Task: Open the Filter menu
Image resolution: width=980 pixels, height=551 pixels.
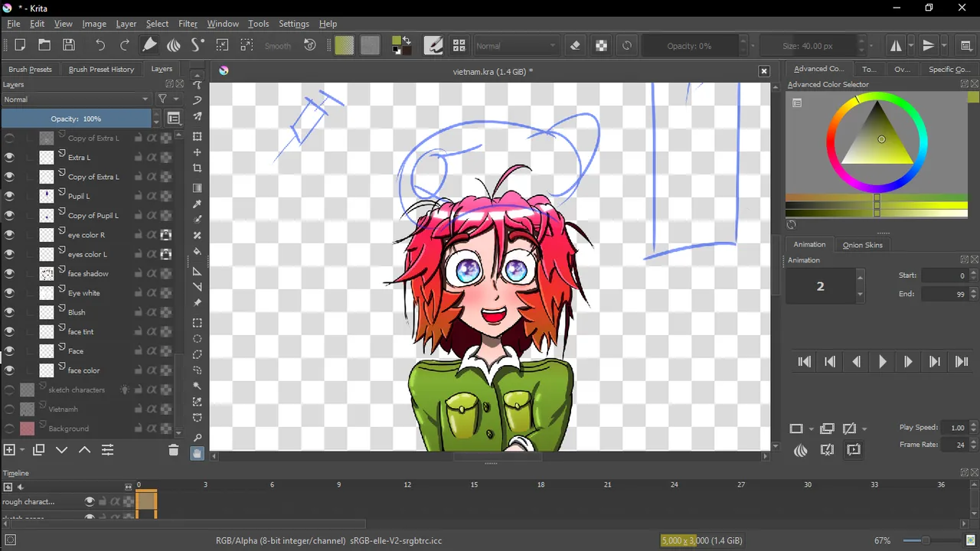Action: coord(188,24)
